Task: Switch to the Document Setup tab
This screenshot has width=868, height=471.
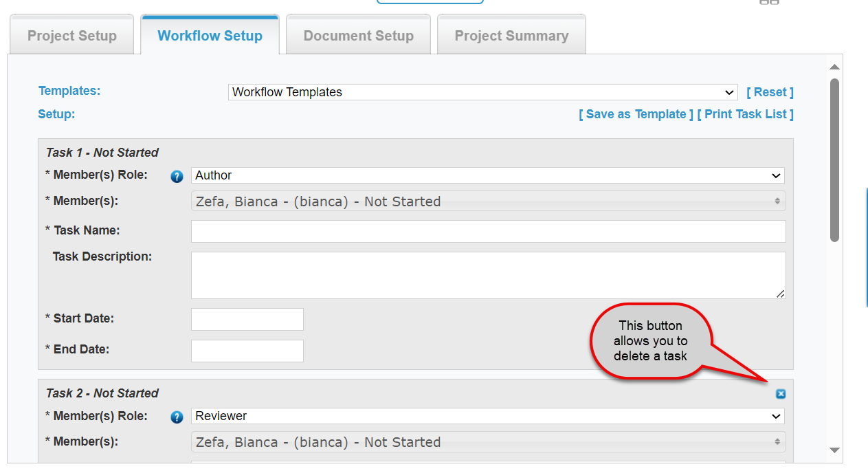Action: [x=359, y=36]
